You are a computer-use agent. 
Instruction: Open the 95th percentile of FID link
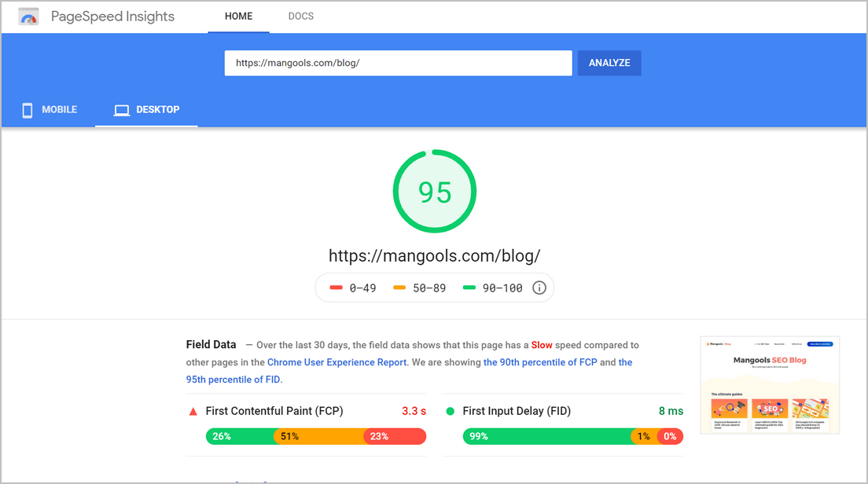pyautogui.click(x=233, y=379)
